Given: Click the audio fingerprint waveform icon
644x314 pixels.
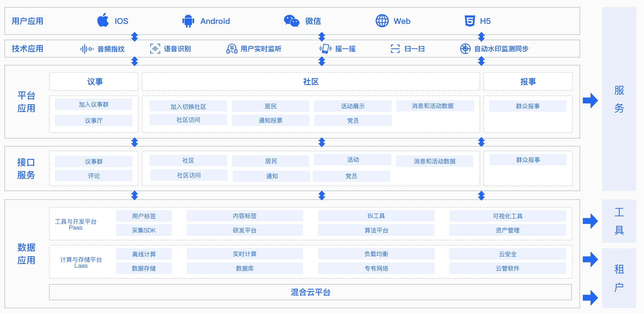Looking at the screenshot, I should (x=87, y=49).
